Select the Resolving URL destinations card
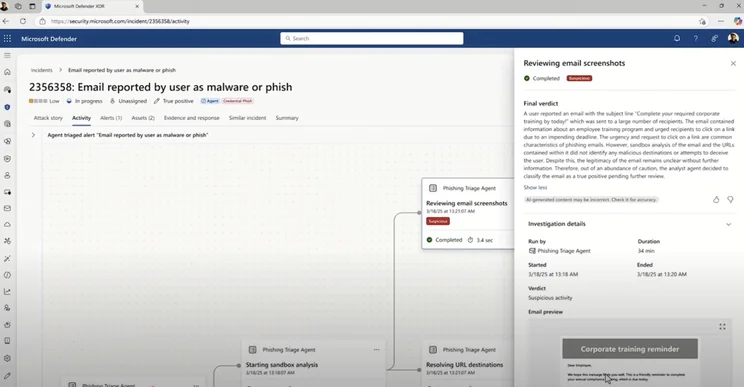Image resolution: width=744 pixels, height=387 pixels. (467, 362)
